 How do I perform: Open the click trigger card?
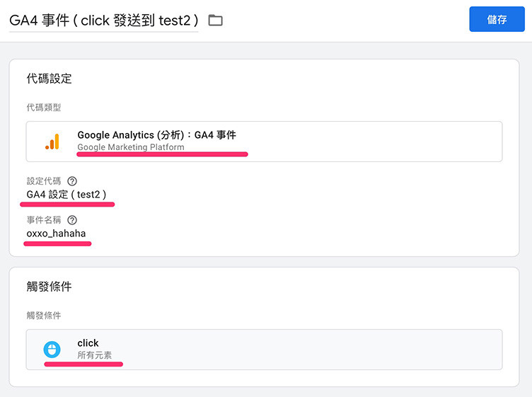pyautogui.click(x=264, y=350)
